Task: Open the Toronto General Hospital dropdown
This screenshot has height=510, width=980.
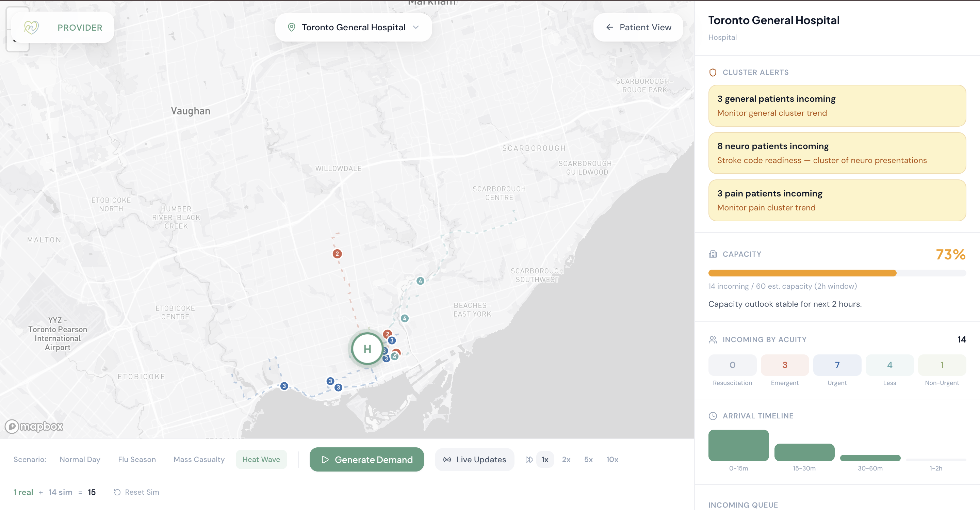Action: click(x=354, y=27)
